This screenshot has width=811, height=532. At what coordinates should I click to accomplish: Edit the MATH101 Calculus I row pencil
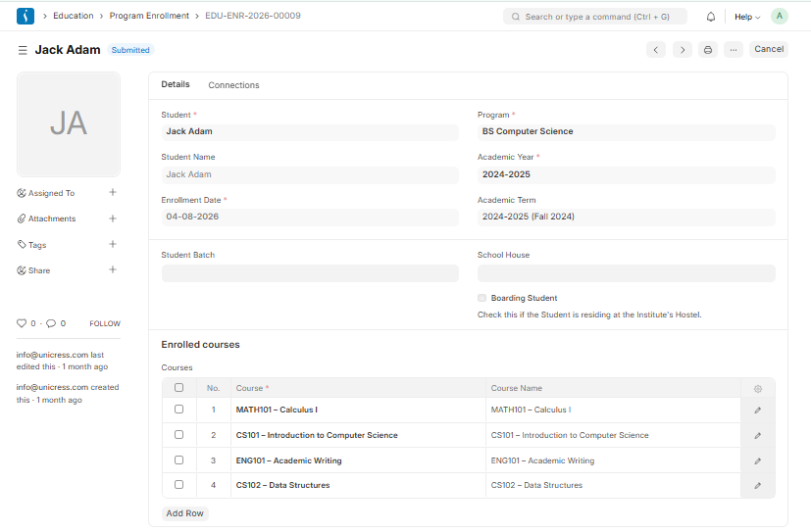pyautogui.click(x=758, y=411)
